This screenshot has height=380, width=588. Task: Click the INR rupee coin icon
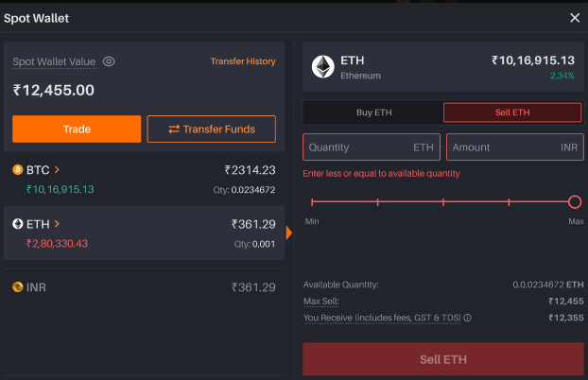click(17, 287)
